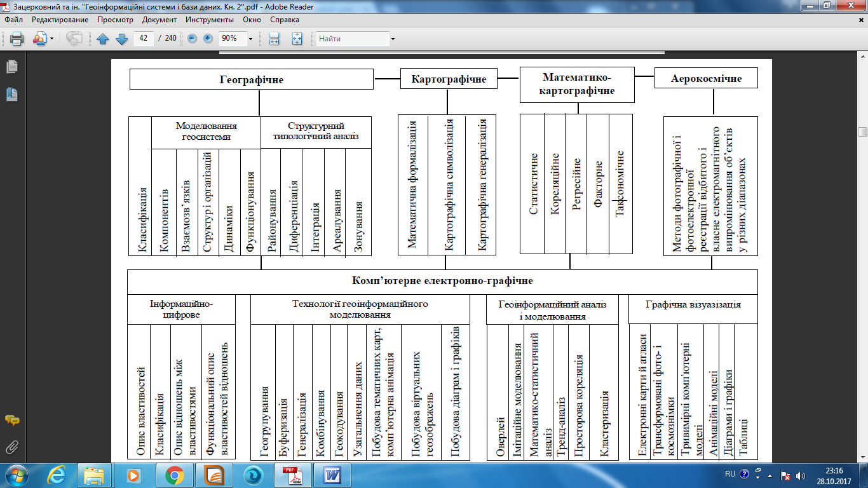
Task: Click the Математико-картографічне heading box
Action: pos(578,85)
